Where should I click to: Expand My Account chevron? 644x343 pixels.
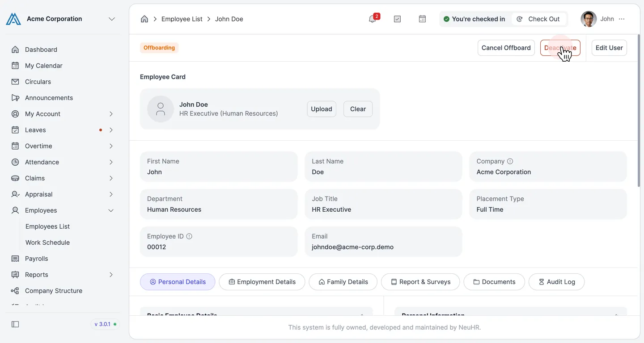pyautogui.click(x=111, y=114)
